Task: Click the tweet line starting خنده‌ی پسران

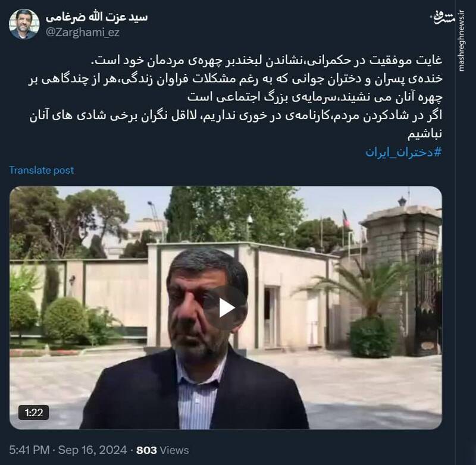Action: point(236,79)
